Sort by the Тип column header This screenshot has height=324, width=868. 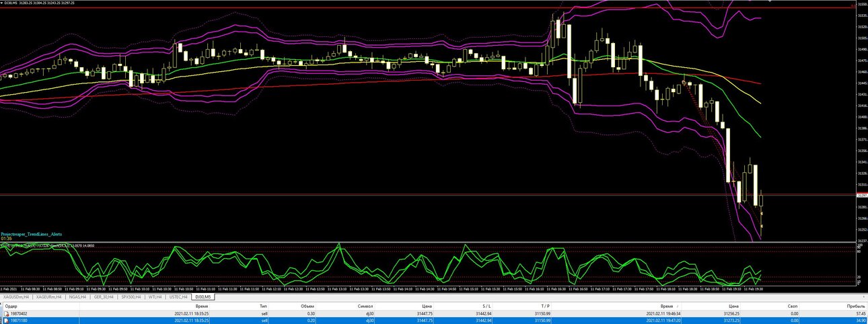(264, 305)
